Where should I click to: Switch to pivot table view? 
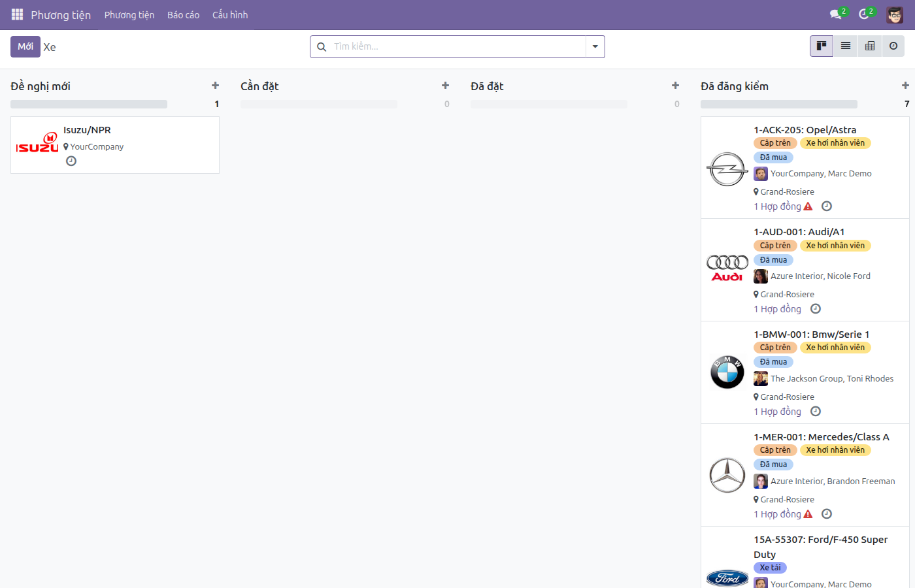click(x=870, y=46)
